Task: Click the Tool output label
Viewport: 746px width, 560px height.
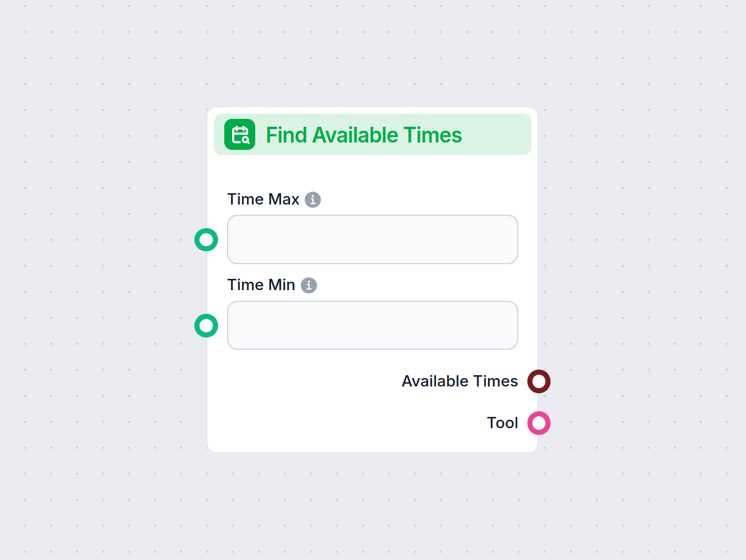Action: (x=502, y=423)
